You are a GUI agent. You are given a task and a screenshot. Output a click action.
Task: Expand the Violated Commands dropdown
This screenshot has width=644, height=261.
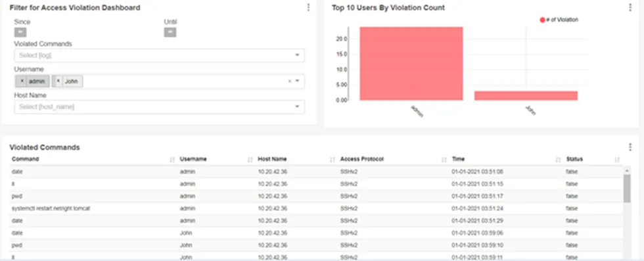click(x=297, y=55)
